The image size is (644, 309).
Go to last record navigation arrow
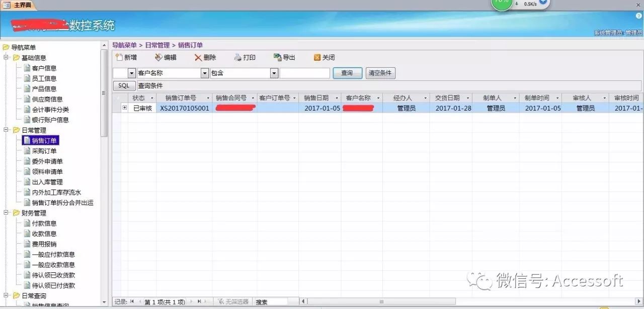[x=199, y=301]
